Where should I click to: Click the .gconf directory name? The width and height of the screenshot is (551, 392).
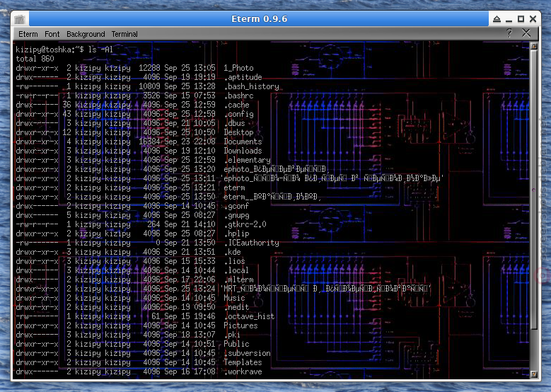[236, 206]
